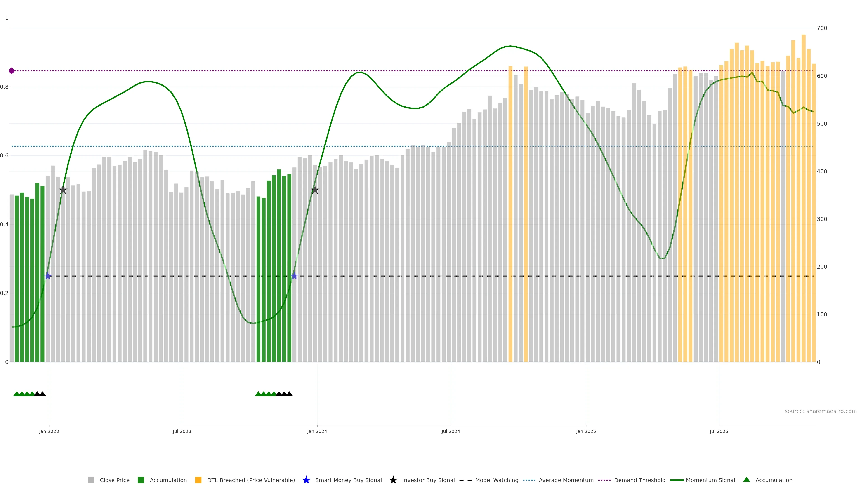Click the Jul 2024 axis label

(x=451, y=432)
